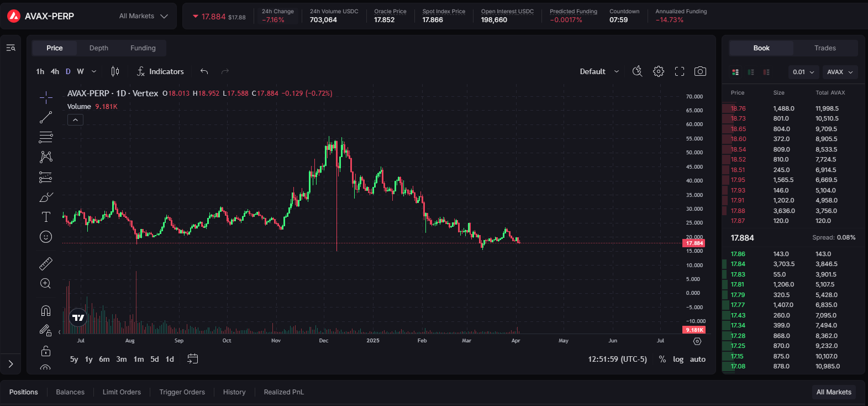Toggle stay in drawing mode
Viewport: 868px width, 406px height.
pos(46,330)
